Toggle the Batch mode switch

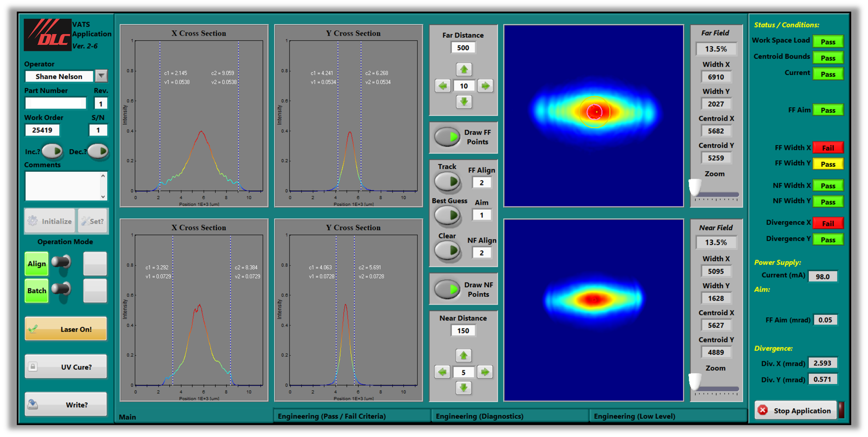(x=61, y=289)
